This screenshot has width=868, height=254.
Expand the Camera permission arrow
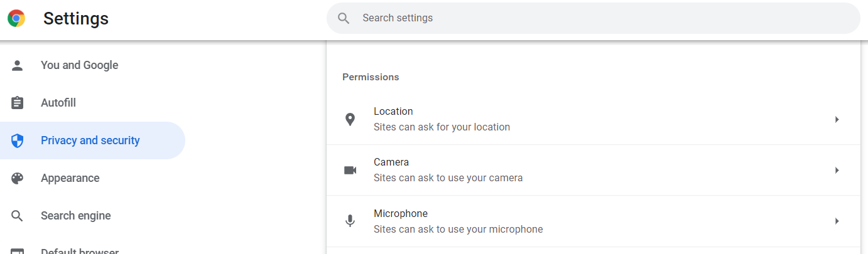(x=837, y=170)
